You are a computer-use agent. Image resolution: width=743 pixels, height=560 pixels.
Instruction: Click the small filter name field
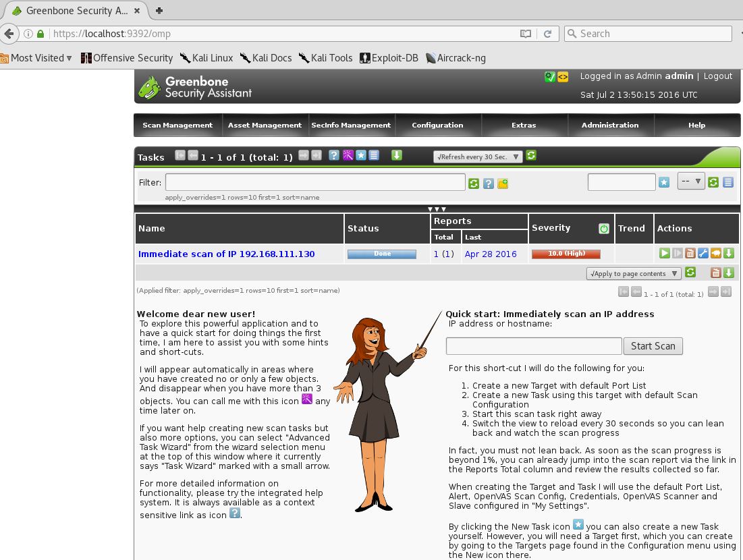click(622, 182)
